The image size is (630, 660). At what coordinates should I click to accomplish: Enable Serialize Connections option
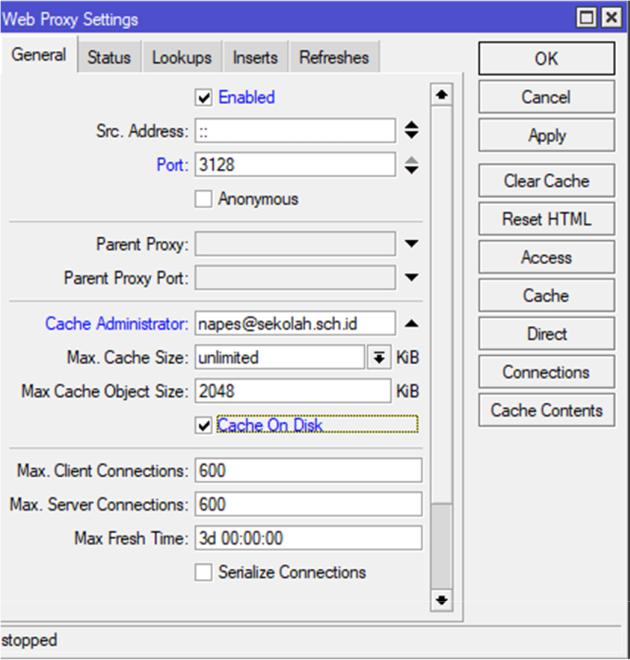click(204, 573)
